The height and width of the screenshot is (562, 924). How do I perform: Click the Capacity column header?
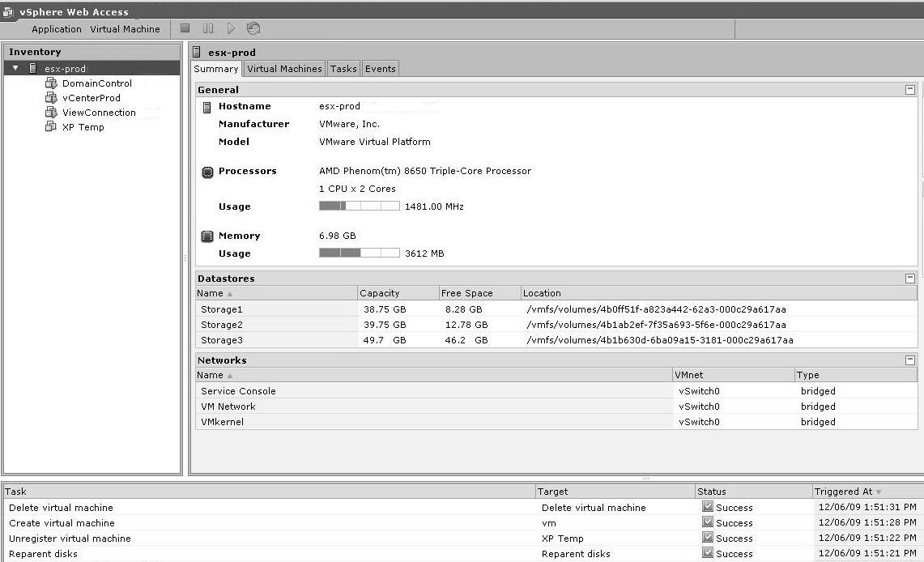[398, 293]
